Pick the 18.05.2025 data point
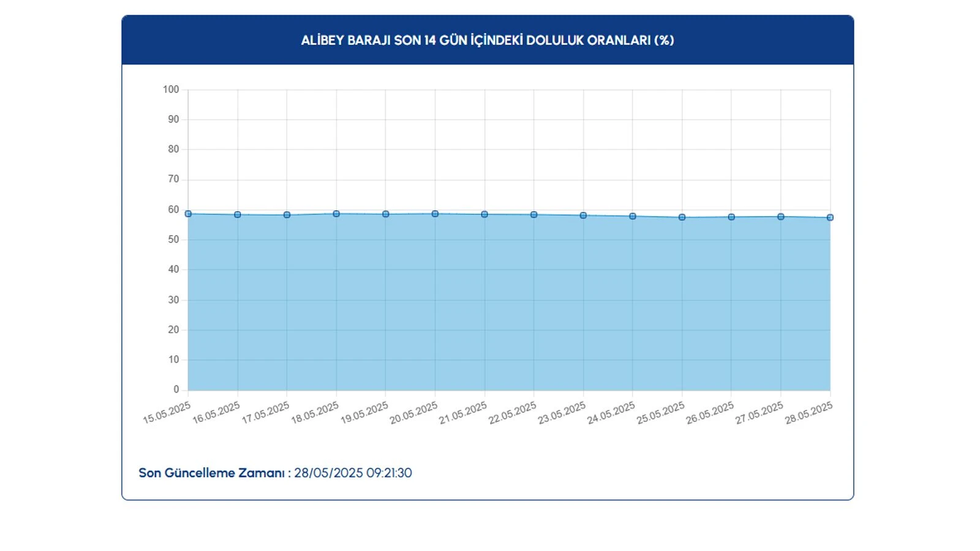This screenshot has height=551, width=980. (336, 214)
